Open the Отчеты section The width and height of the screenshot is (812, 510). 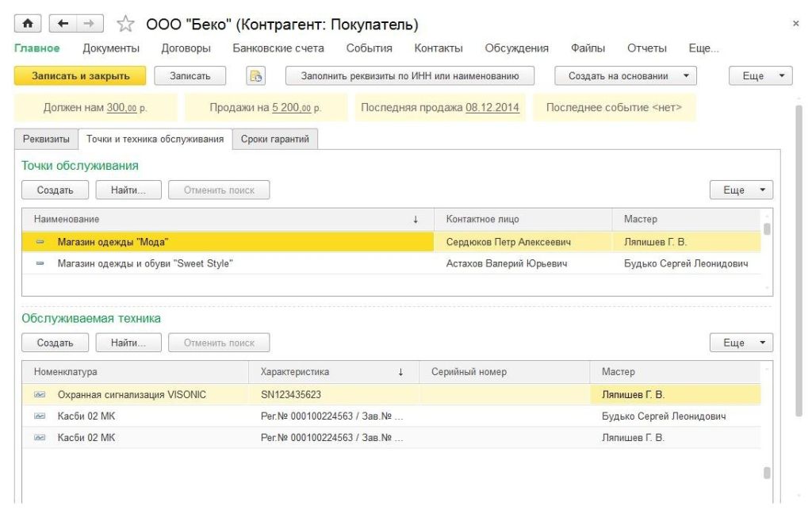tap(647, 48)
